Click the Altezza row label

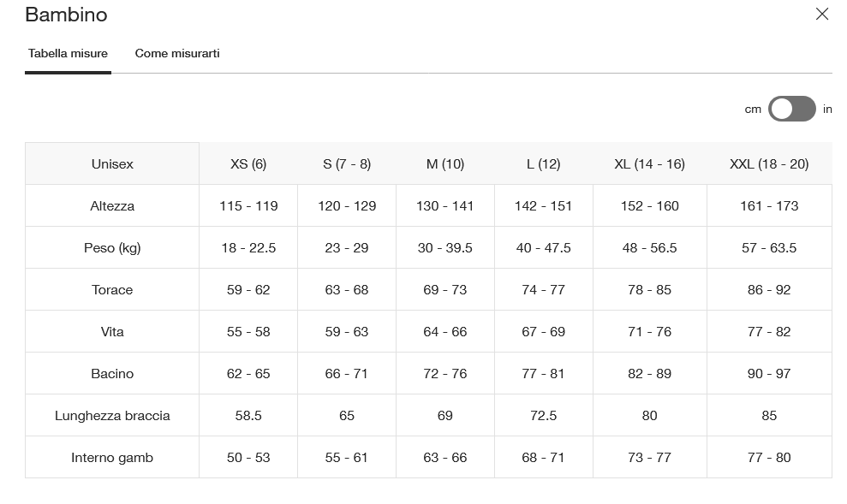coord(112,206)
